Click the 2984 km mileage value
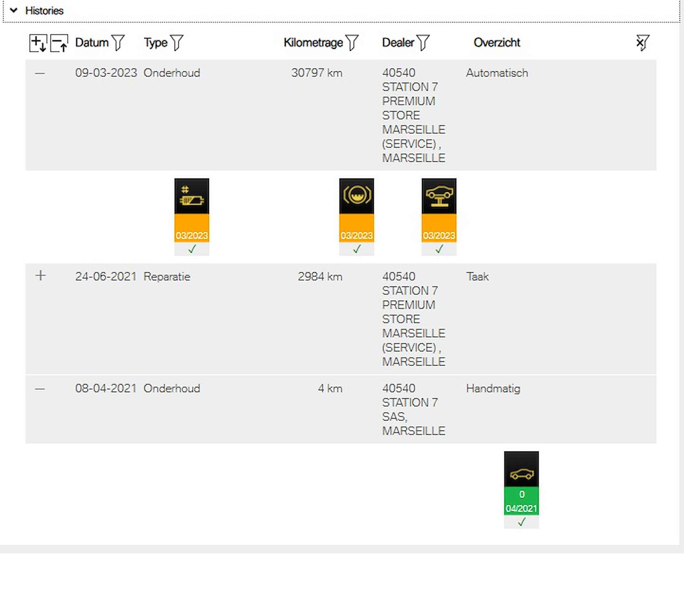The width and height of the screenshot is (684, 616). pos(320,276)
